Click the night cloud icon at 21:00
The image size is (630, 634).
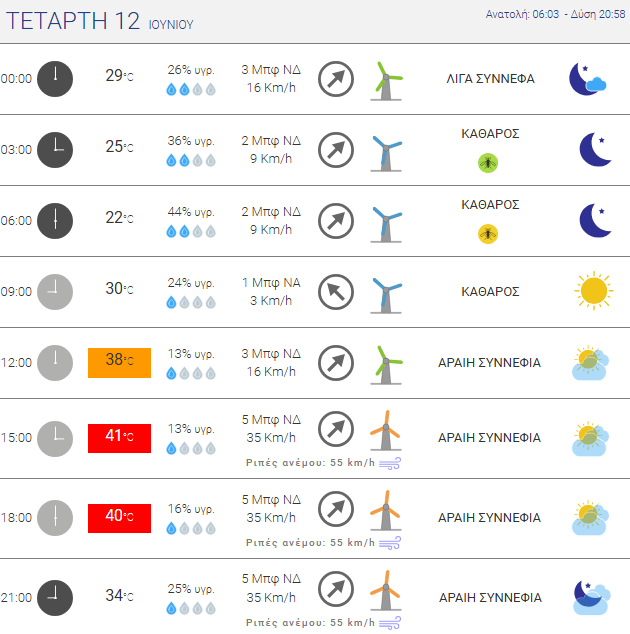click(x=592, y=598)
